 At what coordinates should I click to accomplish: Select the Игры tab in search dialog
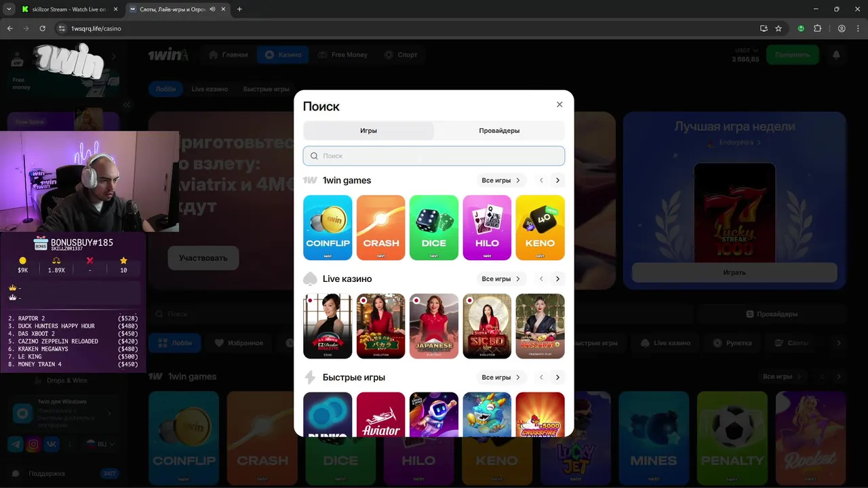click(368, 131)
